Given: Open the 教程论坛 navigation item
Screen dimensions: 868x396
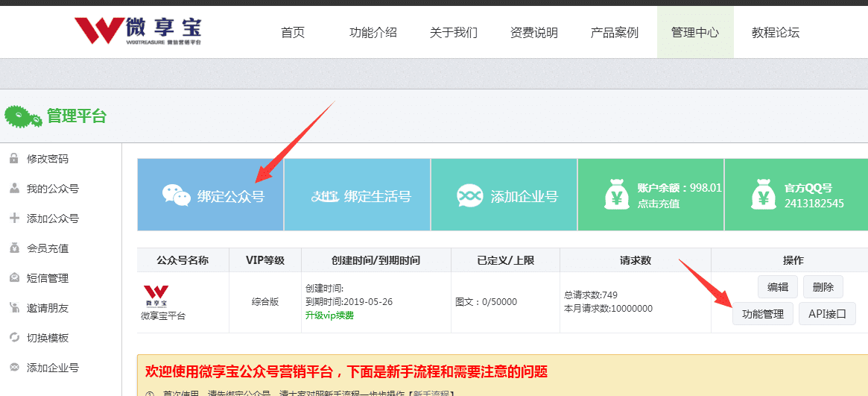Looking at the screenshot, I should (x=776, y=32).
